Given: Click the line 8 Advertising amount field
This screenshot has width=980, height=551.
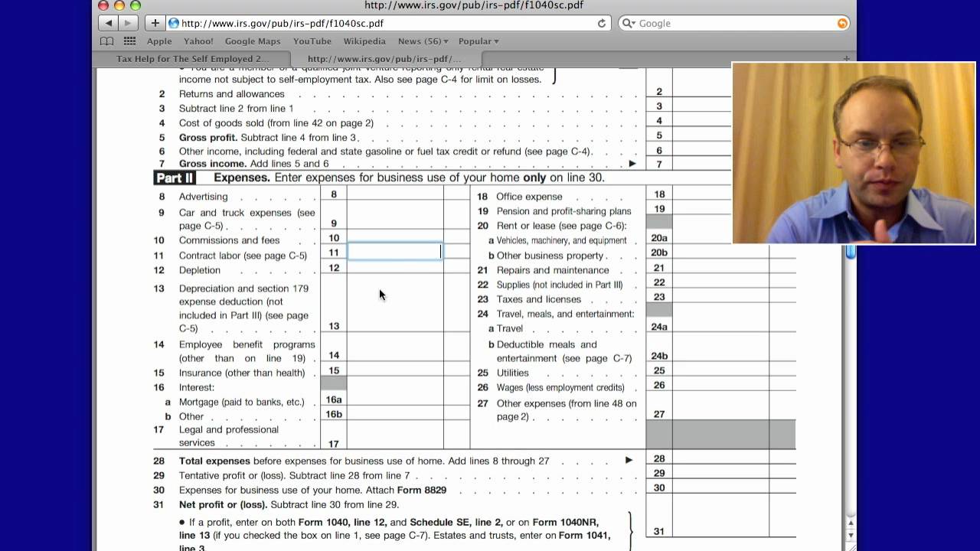Looking at the screenshot, I should click(395, 194).
